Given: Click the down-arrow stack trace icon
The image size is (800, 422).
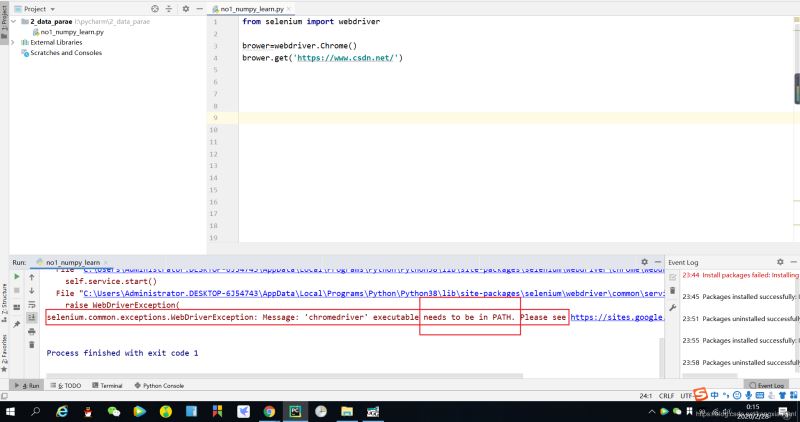Looking at the screenshot, I should pyautogui.click(x=32, y=290).
